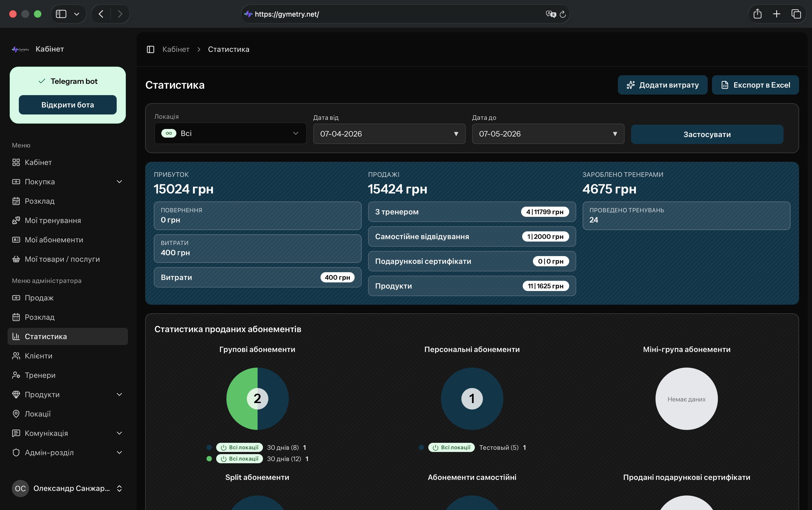Viewport: 812px width, 510px height.
Task: Click the people icon beside Клієнти
Action: (x=16, y=356)
